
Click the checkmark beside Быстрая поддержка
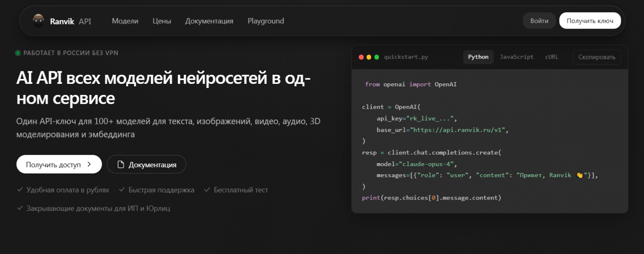tap(122, 190)
